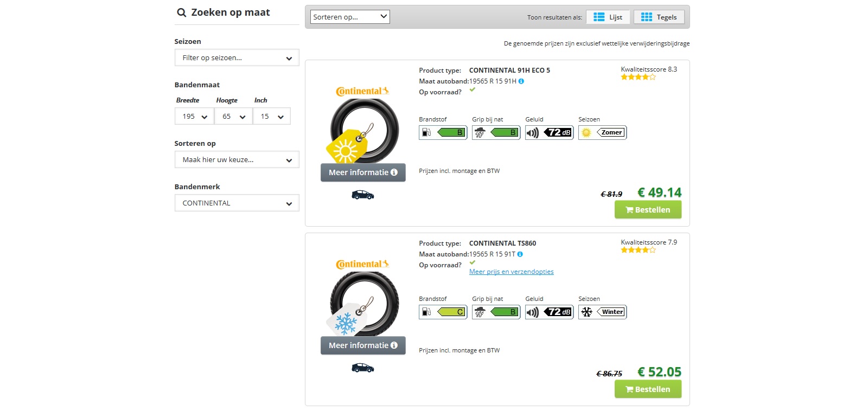The width and height of the screenshot is (868, 411).
Task: Click the car icon under the TS860 tire
Action: [x=363, y=368]
